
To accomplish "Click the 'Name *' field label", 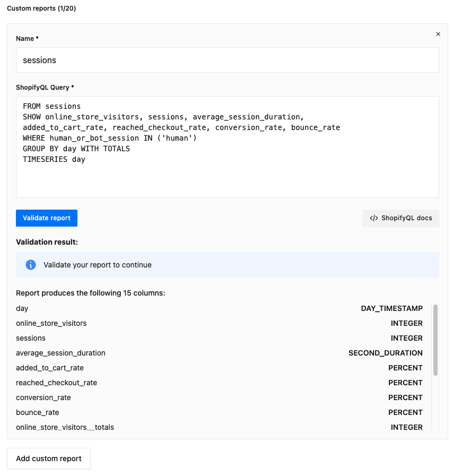I will pos(27,39).
